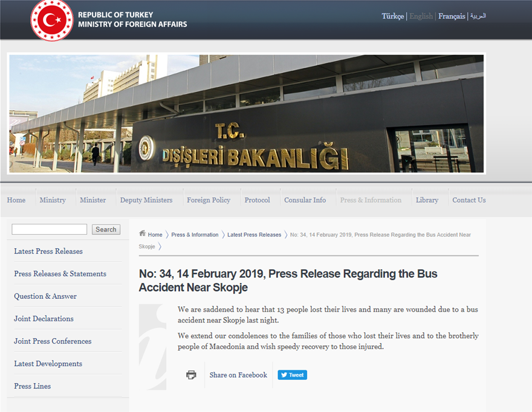
Task: Click Latest Press Releases in the breadcrumb
Action: tap(254, 235)
